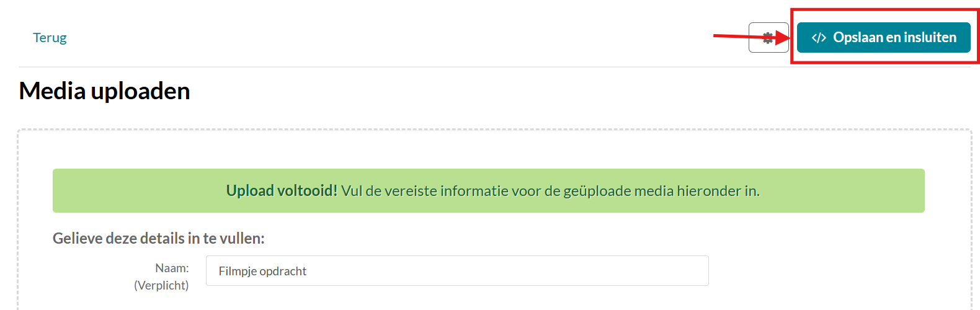Go back via the Terug link
The width and height of the screenshot is (980, 310).
50,38
